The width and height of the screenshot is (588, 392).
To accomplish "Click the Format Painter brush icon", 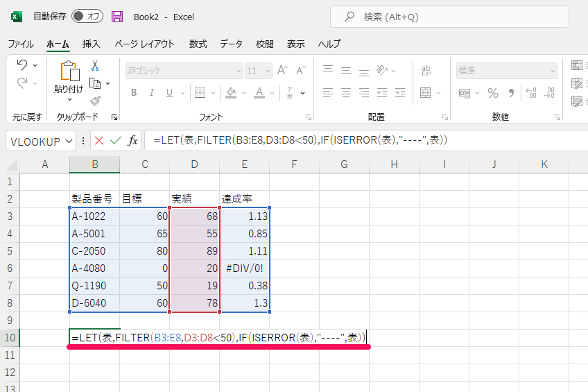I will coord(95,101).
